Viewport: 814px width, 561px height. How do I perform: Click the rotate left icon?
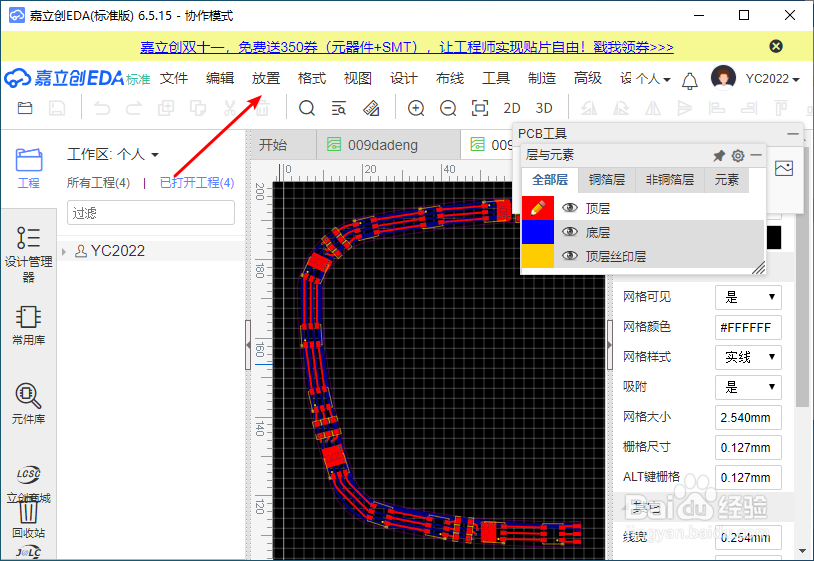[x=589, y=108]
